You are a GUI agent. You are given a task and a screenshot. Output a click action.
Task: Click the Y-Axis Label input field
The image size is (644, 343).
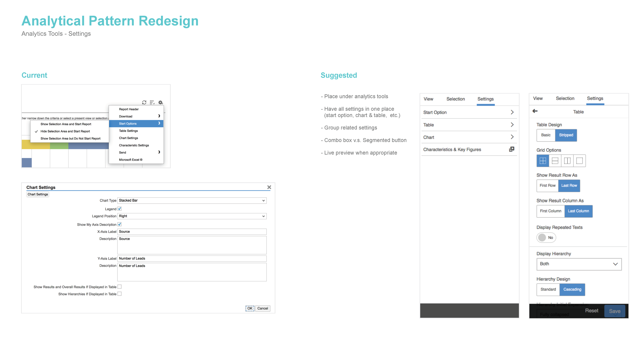click(x=192, y=258)
